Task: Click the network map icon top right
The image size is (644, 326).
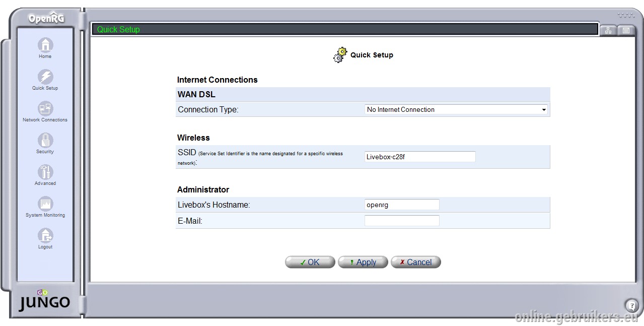Action: (x=608, y=30)
